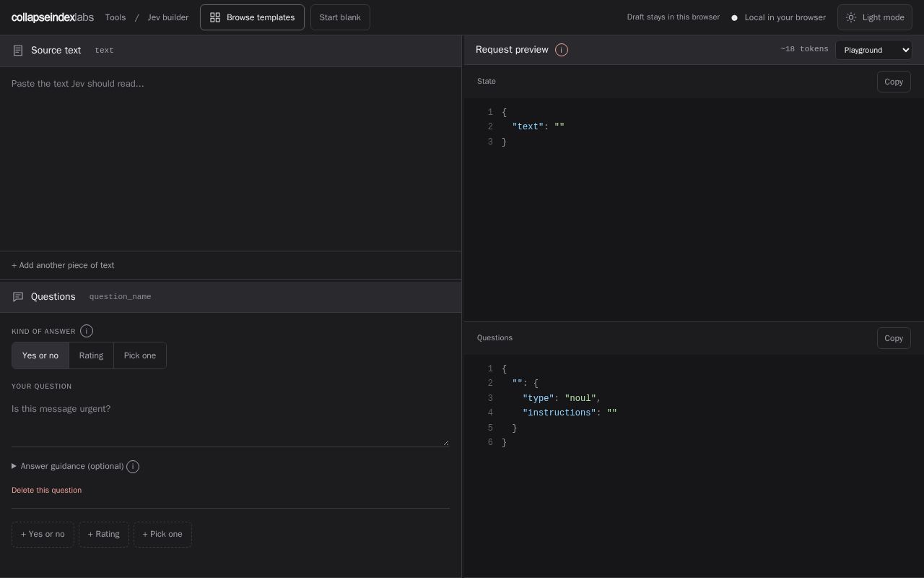The height and width of the screenshot is (578, 924).
Task: Copy the Questions JSON
Action: 894,338
